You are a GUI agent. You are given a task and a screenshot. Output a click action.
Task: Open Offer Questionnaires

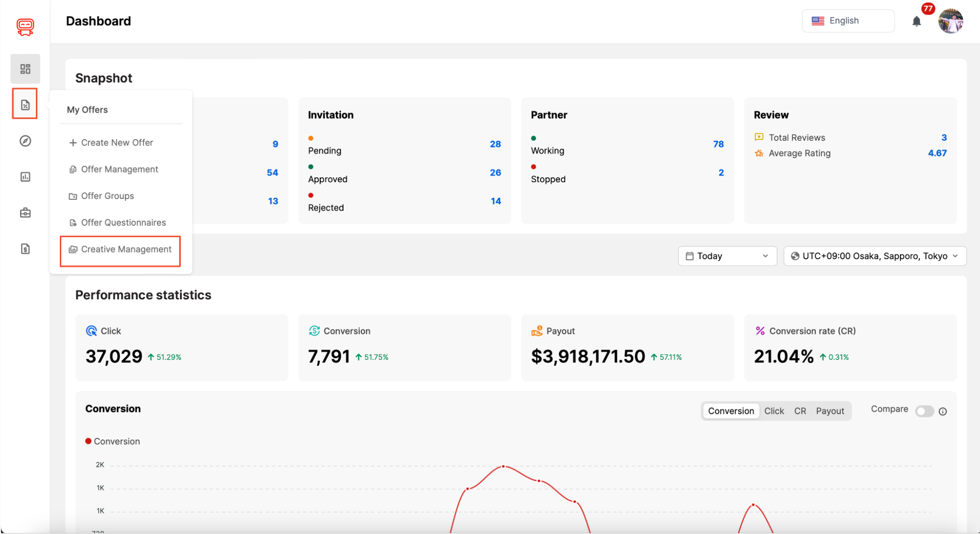click(123, 222)
